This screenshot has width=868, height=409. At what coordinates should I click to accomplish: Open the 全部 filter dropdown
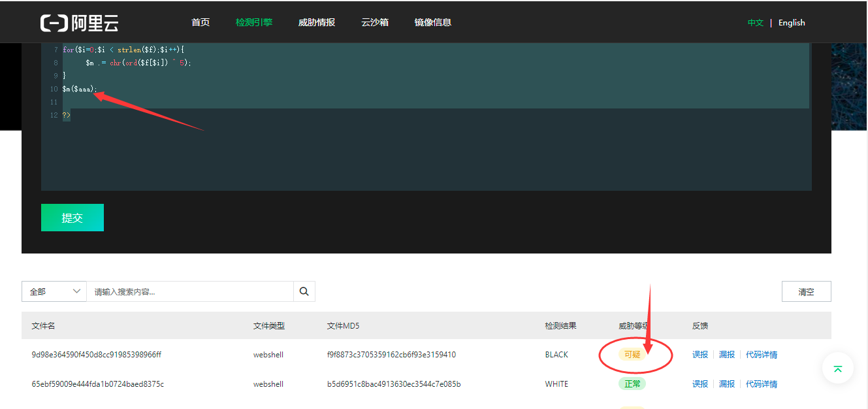(x=54, y=291)
